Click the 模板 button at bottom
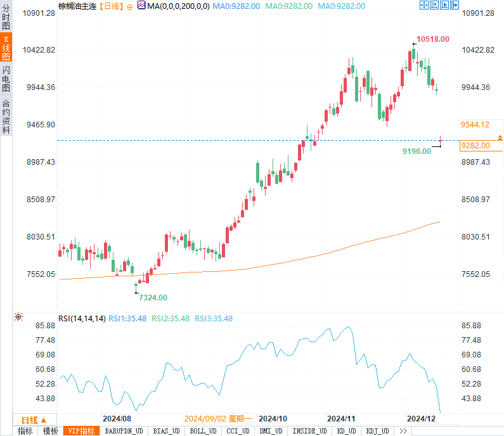The image size is (504, 436). coord(51,431)
